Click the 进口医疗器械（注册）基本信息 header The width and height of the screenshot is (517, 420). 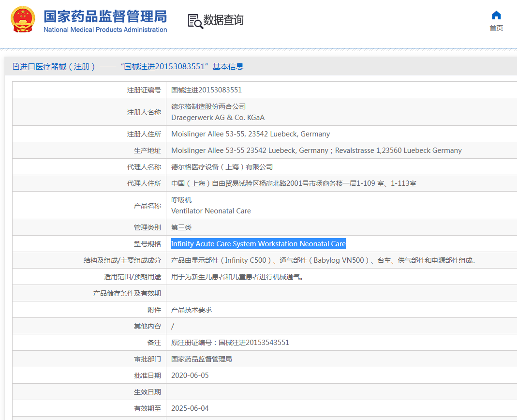click(128, 66)
